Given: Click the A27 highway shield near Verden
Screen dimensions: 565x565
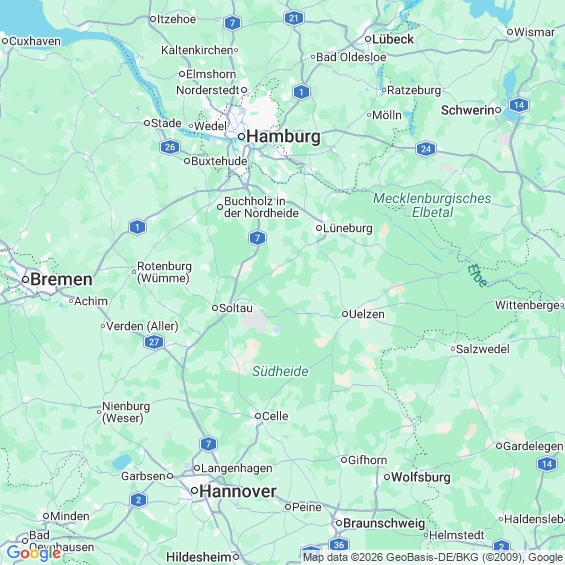Looking at the screenshot, I should tap(154, 342).
